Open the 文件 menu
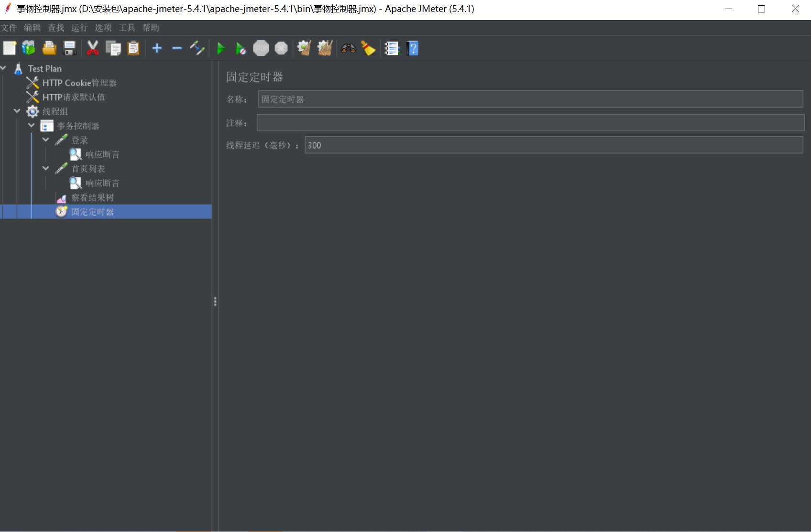This screenshot has width=811, height=532. click(9, 28)
